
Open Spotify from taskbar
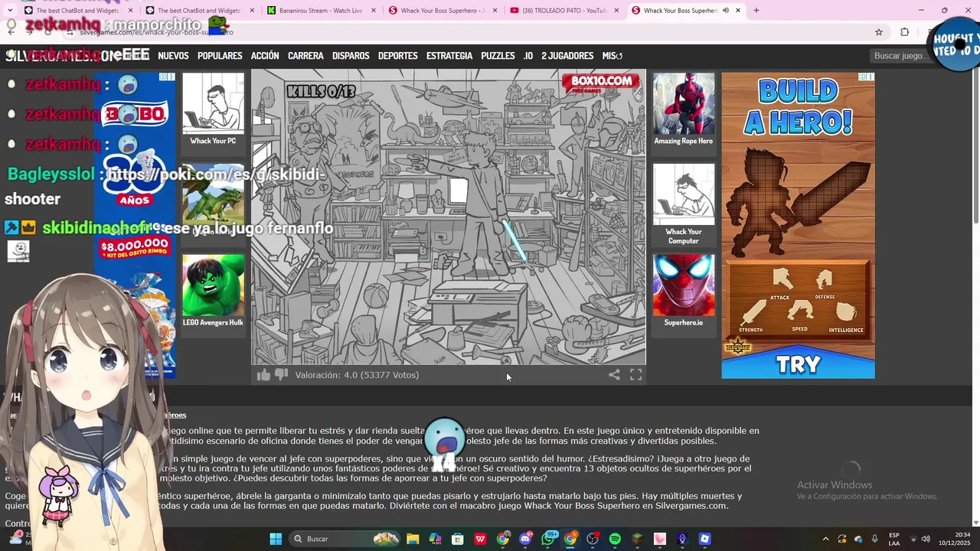tap(615, 539)
